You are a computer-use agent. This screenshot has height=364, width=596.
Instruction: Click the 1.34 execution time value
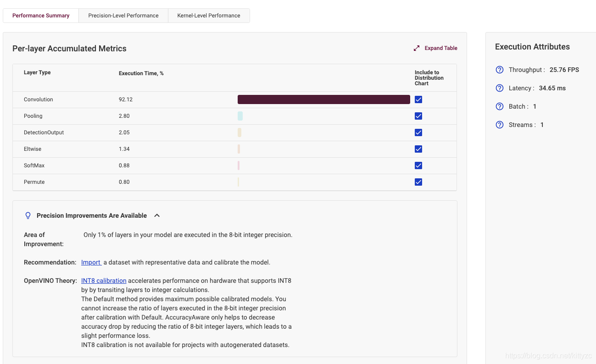tap(124, 149)
